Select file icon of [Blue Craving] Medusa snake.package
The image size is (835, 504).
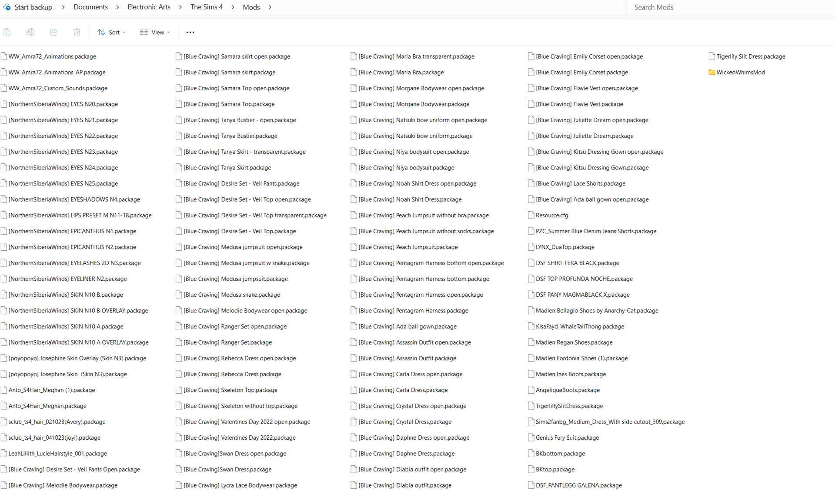point(178,295)
